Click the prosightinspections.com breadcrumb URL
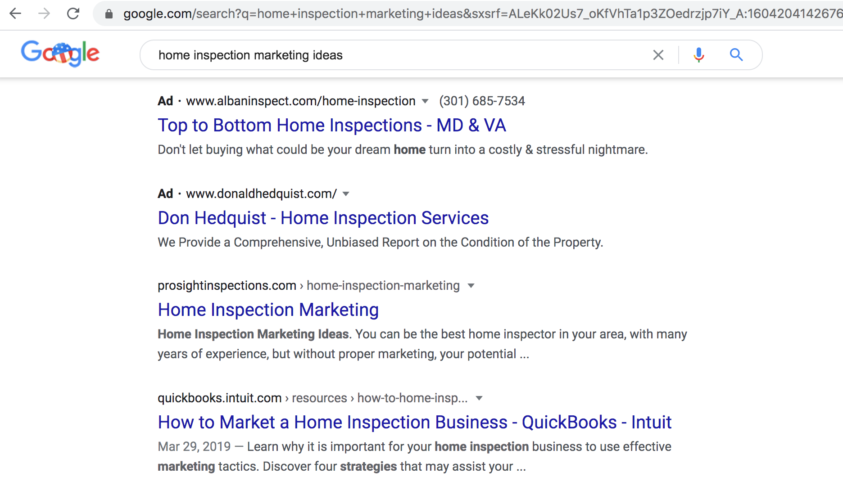 click(x=308, y=286)
